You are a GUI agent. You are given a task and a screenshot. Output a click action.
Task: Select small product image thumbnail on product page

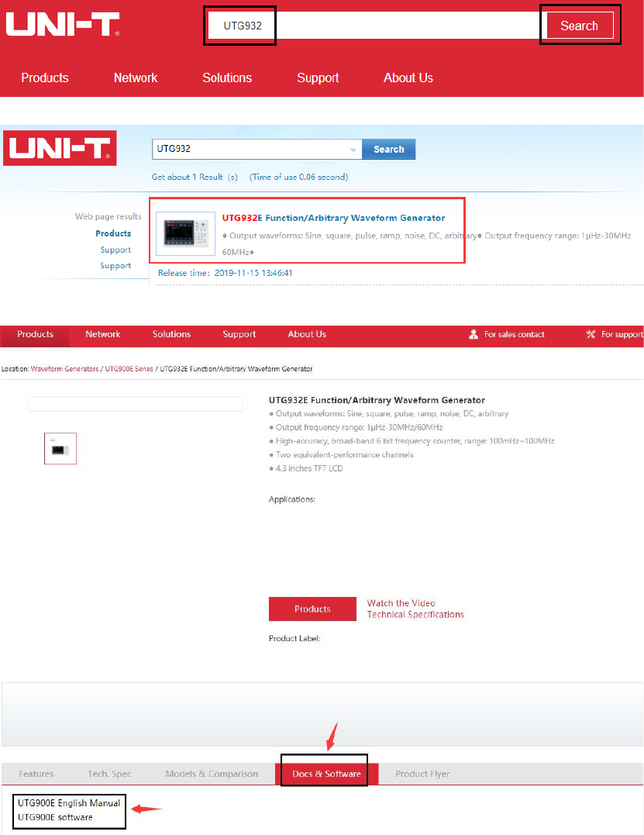60,448
